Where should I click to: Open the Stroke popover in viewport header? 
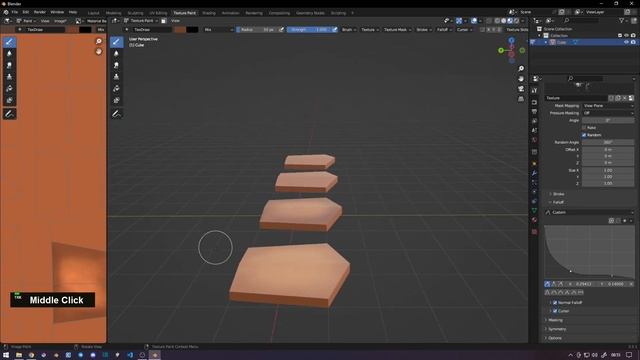click(424, 29)
